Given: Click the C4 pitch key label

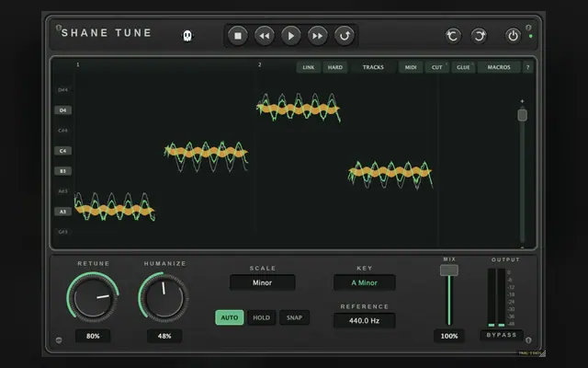Looking at the screenshot, I should [x=63, y=151].
